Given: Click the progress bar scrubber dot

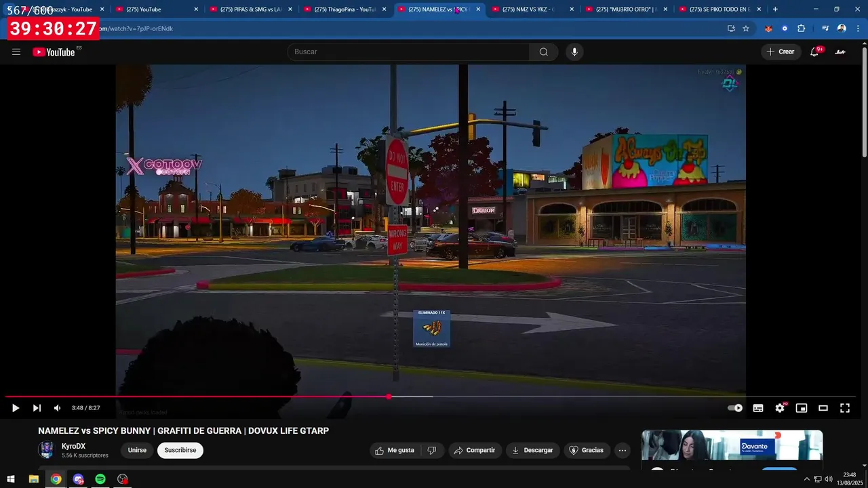Looking at the screenshot, I should click(x=389, y=396).
